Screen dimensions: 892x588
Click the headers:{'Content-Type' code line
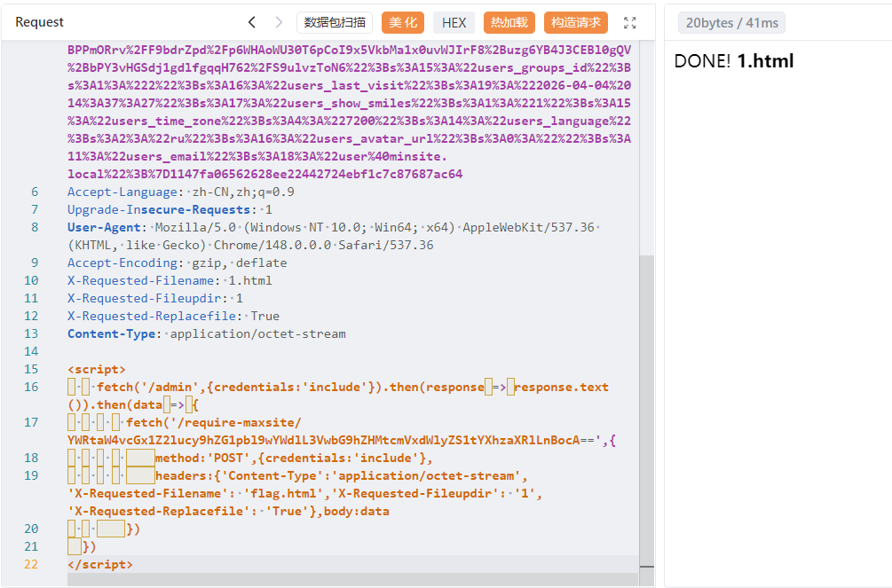tap(297, 475)
